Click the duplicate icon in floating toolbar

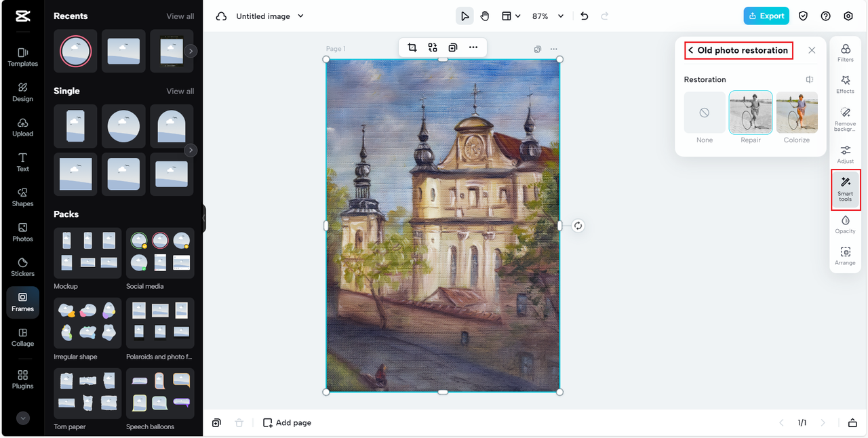click(x=452, y=47)
